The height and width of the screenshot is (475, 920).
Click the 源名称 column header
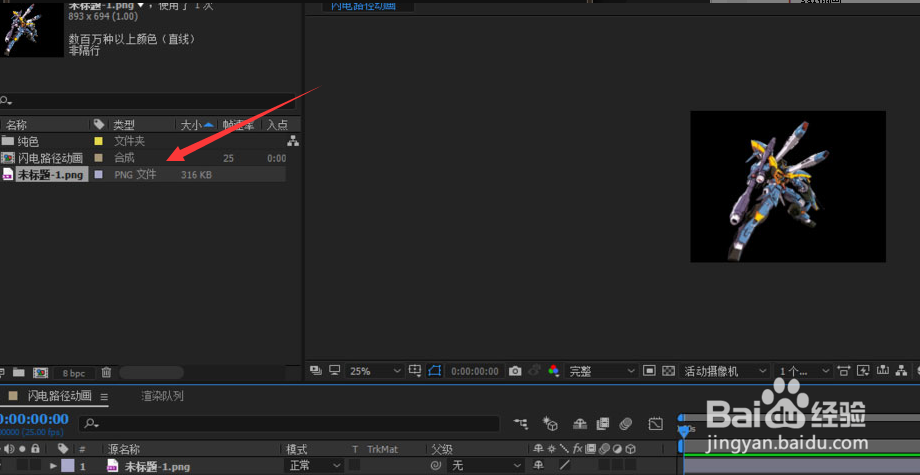[x=123, y=449]
